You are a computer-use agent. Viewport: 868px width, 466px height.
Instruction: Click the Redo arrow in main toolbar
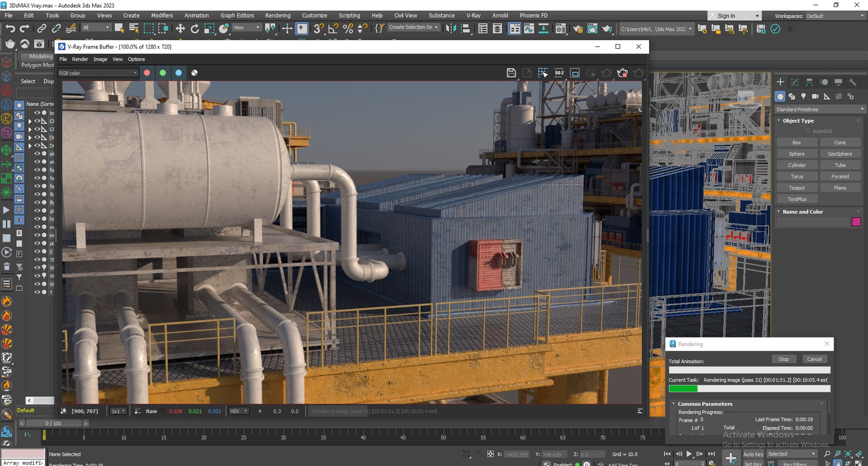point(25,29)
